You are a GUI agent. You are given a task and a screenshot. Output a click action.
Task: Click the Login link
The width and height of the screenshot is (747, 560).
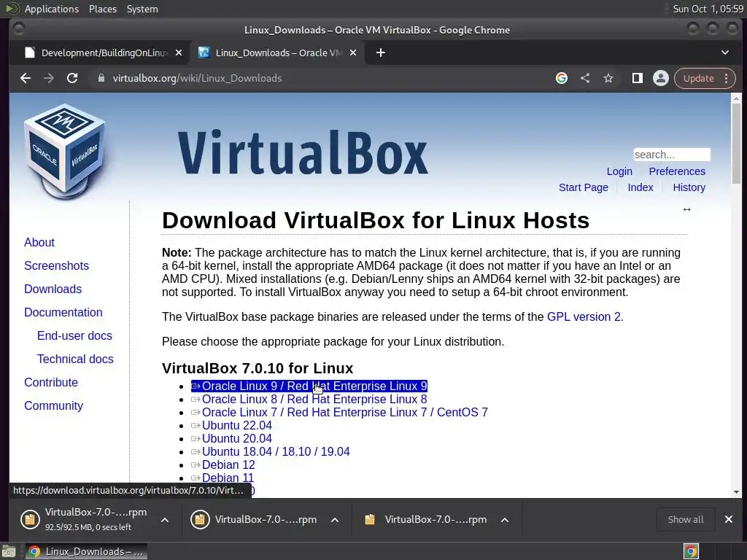point(619,171)
